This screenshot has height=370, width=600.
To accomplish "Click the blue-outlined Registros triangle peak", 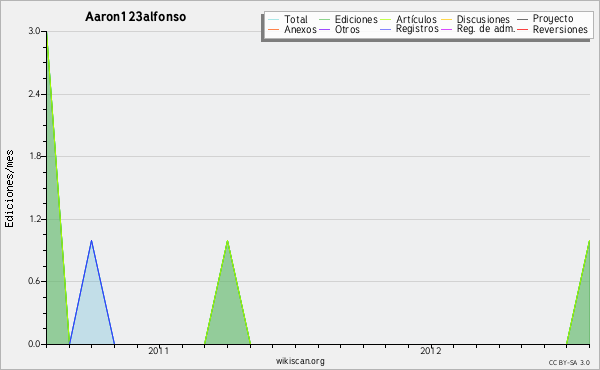I will [x=91, y=241].
